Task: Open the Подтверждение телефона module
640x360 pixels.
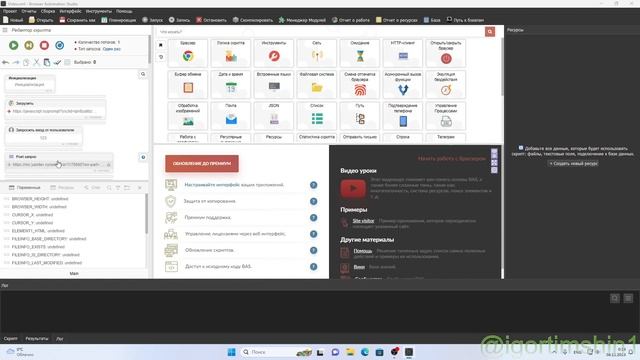Action: [403, 116]
